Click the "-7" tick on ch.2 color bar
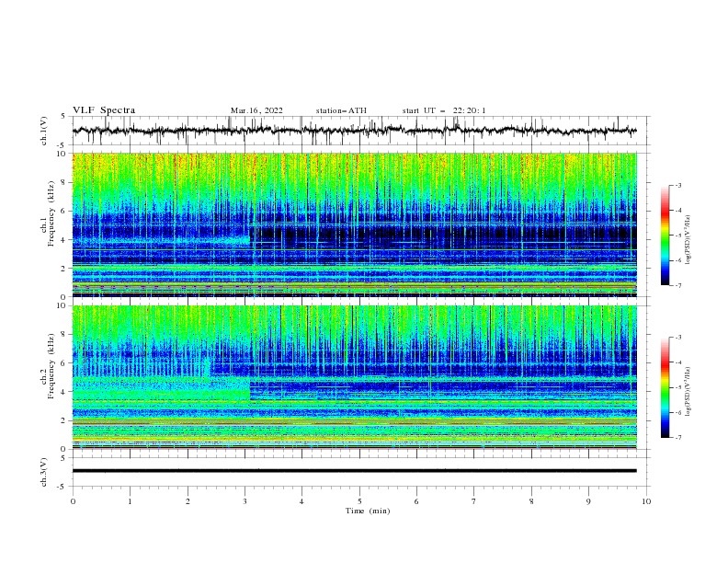 [x=678, y=438]
